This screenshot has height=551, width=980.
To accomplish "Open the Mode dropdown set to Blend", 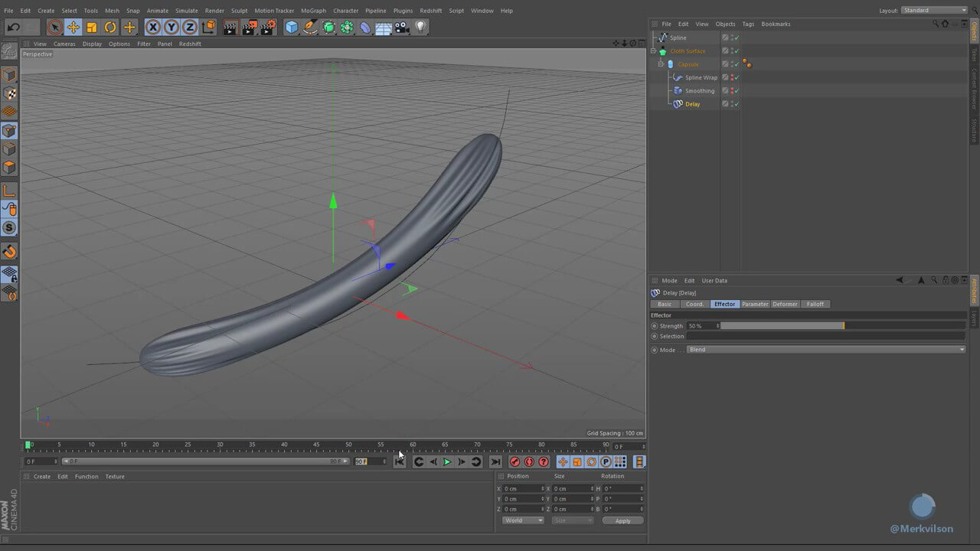I will (826, 350).
